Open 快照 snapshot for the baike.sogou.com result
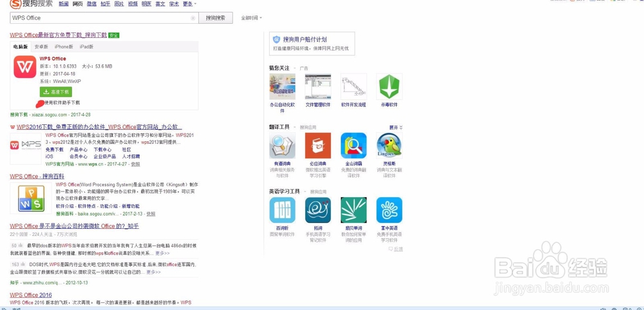The height and width of the screenshot is (310, 644). [151, 214]
